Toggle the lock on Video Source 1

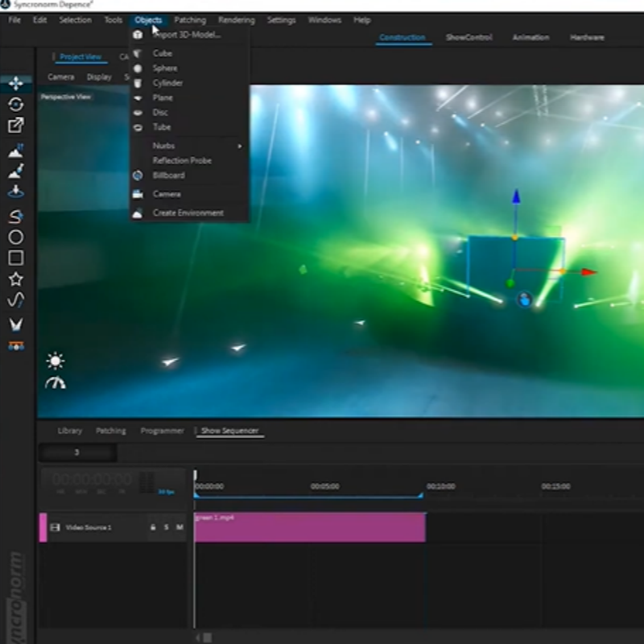pos(153,527)
